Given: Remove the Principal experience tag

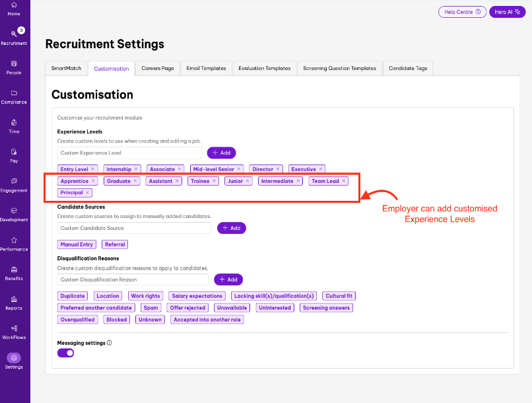Looking at the screenshot, I should tap(87, 192).
